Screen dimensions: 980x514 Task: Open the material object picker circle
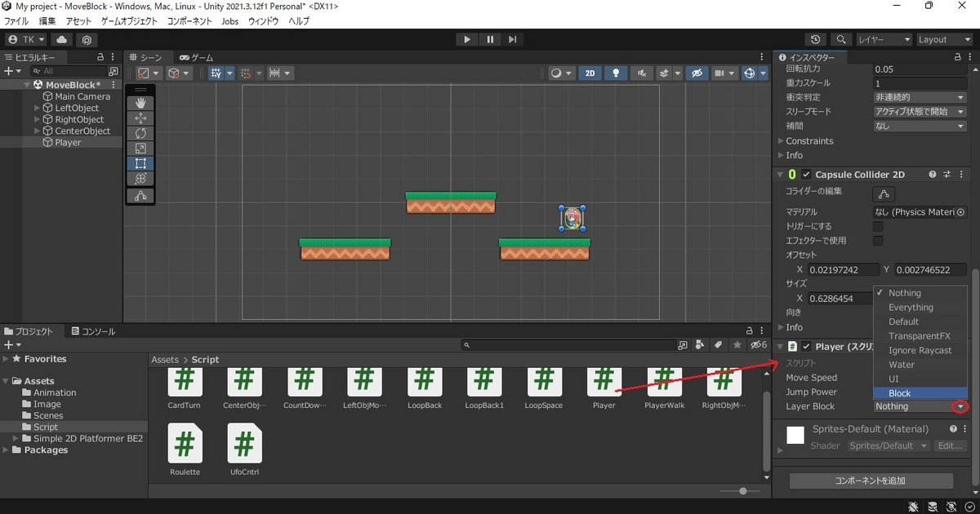[960, 212]
